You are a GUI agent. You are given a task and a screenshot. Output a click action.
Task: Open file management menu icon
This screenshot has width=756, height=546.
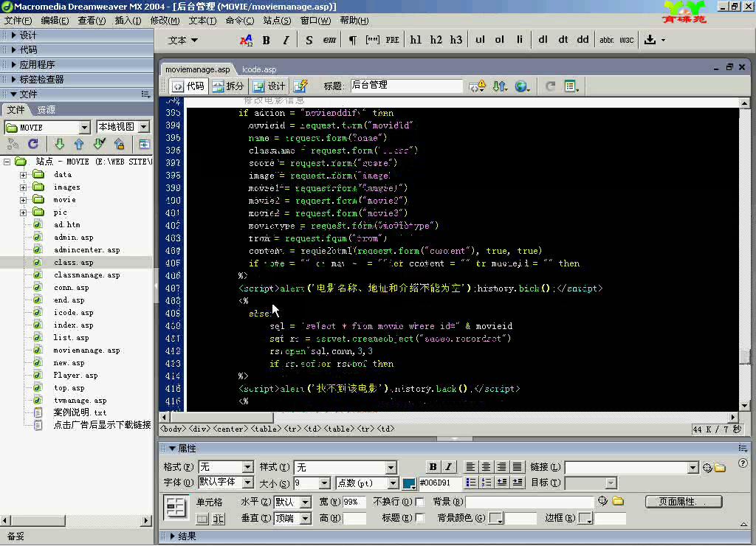point(500,86)
